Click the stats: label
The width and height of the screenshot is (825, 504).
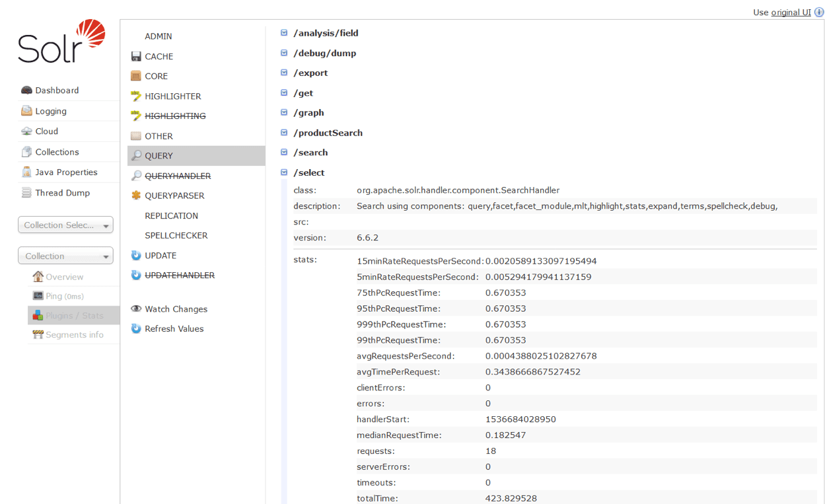[x=305, y=260]
